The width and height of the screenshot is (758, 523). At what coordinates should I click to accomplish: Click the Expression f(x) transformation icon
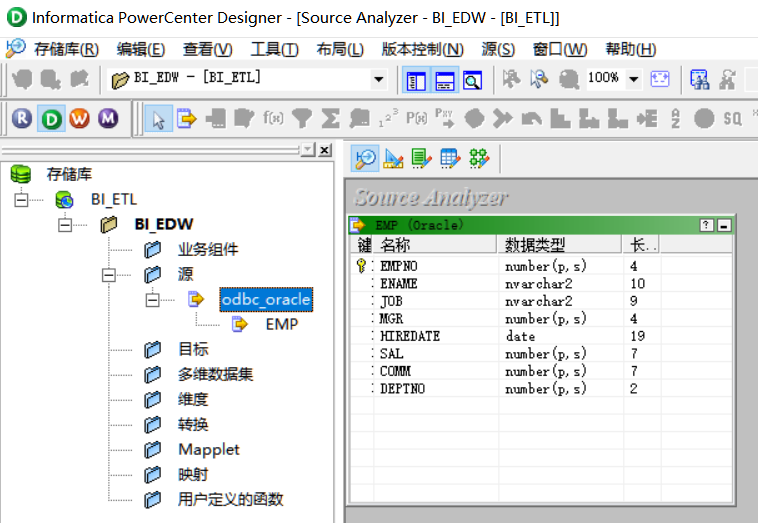[x=273, y=118]
